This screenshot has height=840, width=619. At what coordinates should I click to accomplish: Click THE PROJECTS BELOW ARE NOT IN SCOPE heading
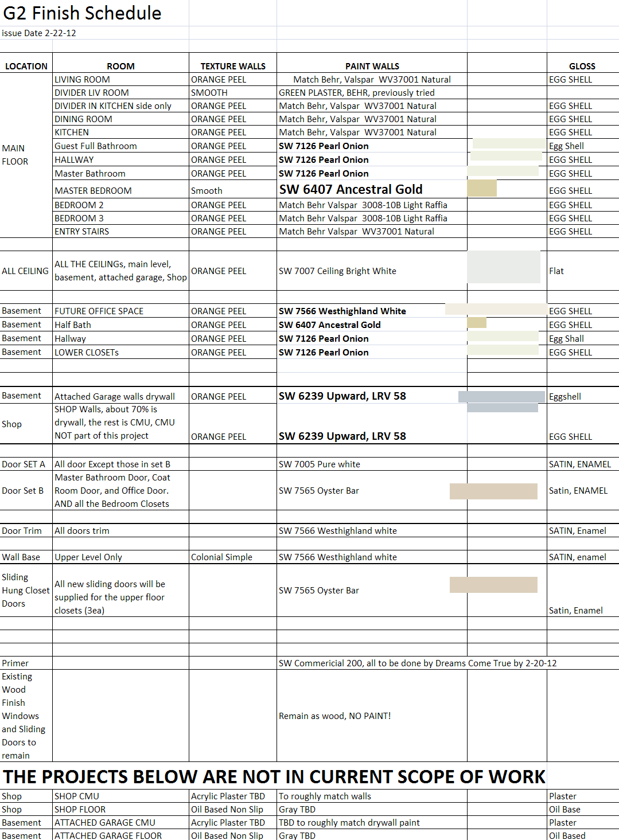coord(274,776)
